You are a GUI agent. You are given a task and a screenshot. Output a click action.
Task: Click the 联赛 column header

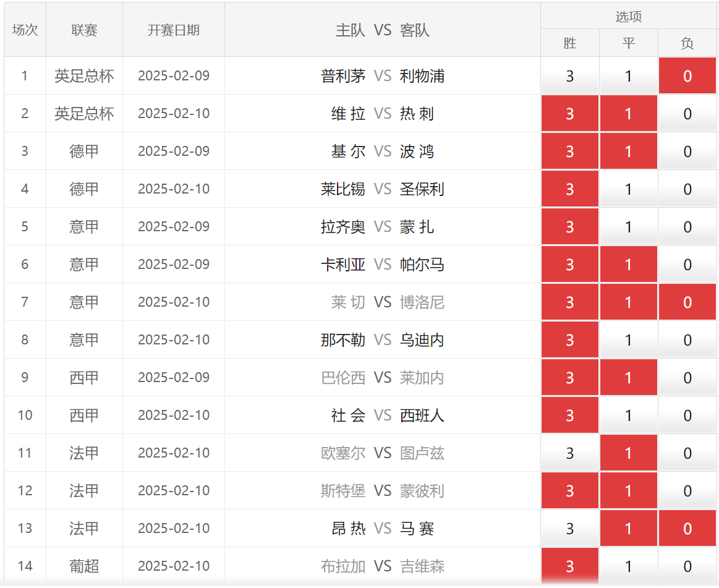[x=84, y=30]
